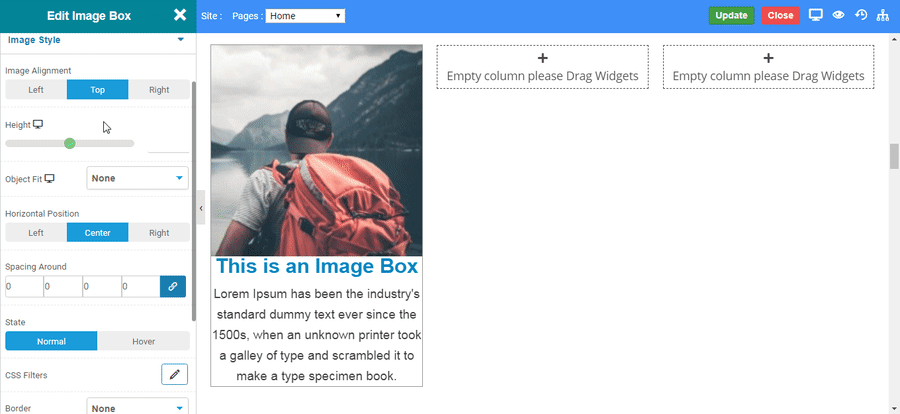Click the first Spacing Around input

point(24,287)
